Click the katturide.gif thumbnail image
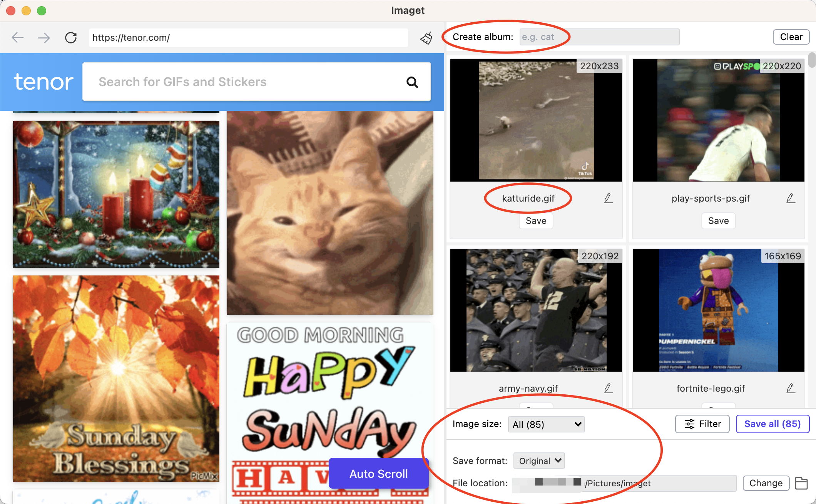The height and width of the screenshot is (504, 816). [536, 119]
